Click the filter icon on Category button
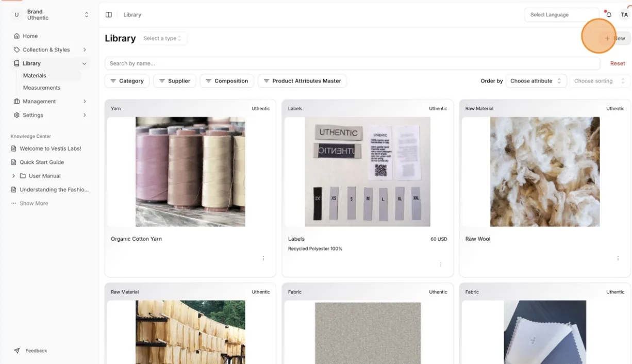 tap(113, 81)
